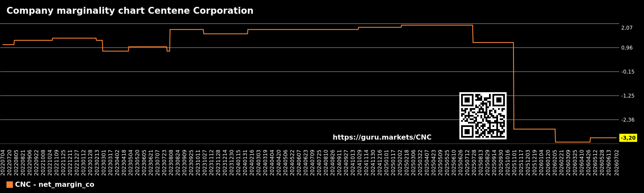
Task: Click the x-axis date label 20240131
Action: [x=245, y=163]
